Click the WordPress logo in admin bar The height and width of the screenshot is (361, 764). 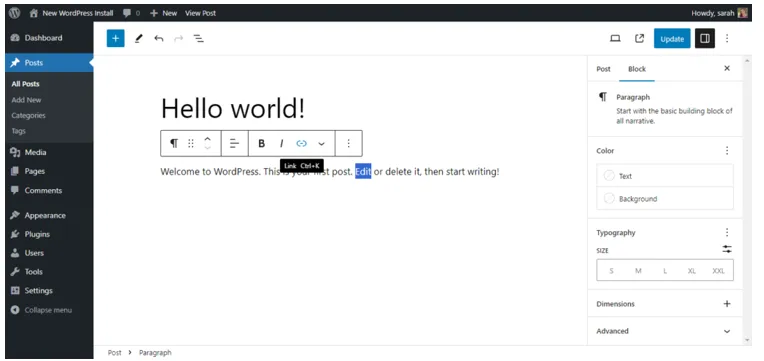pos(15,13)
